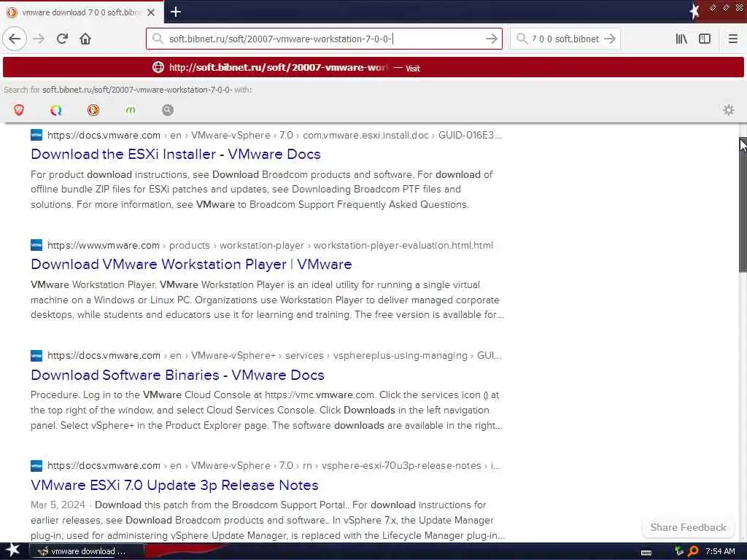747x560 pixels.
Task: Search with the gray magnifier engine icon
Action: tap(168, 110)
